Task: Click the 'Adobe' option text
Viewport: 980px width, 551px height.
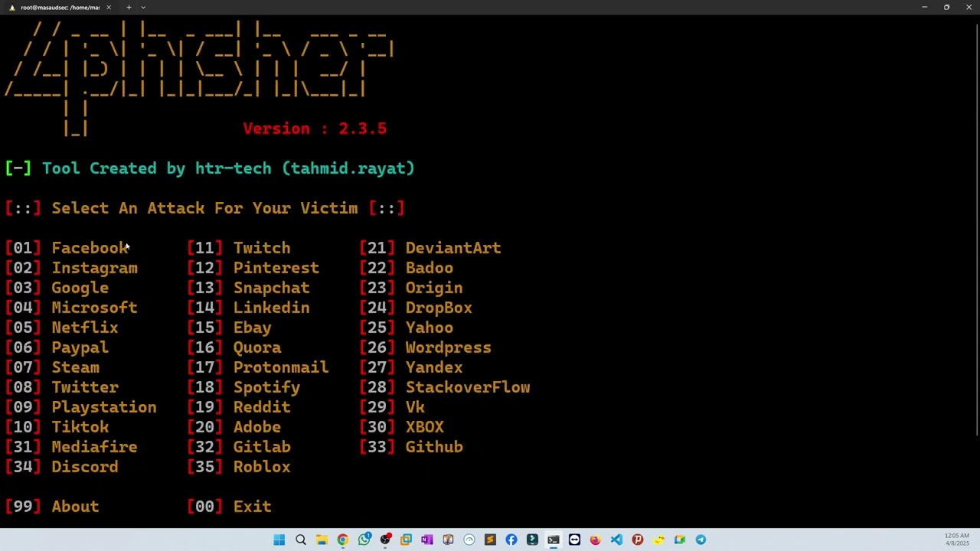Action: [257, 427]
